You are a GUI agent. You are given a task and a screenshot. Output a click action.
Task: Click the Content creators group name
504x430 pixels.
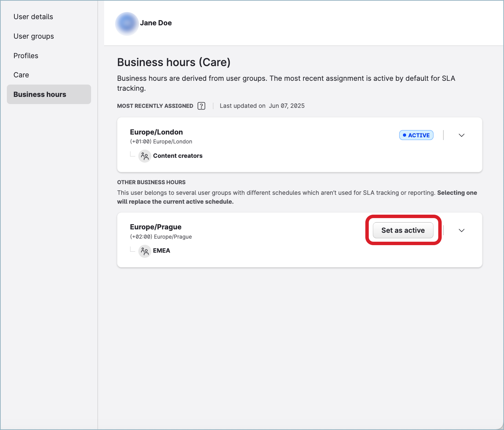click(178, 156)
